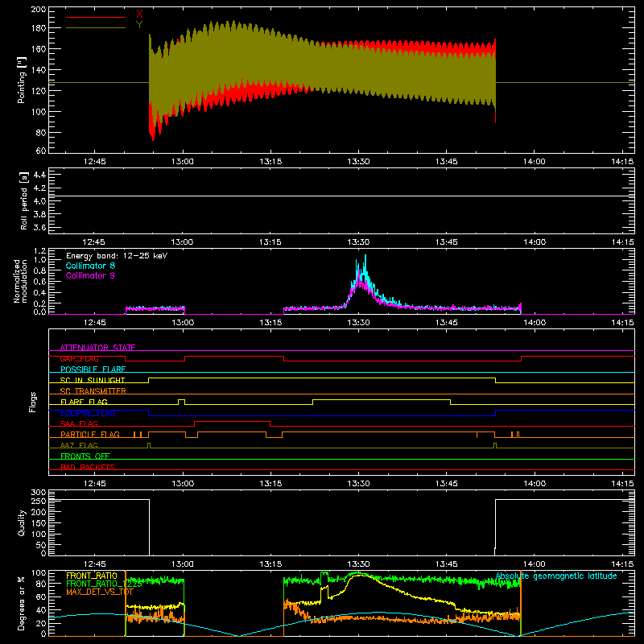Viewport: 644px width, 644px height.
Task: Click the 1.2 tick on modulation axis
Action: (x=39, y=251)
